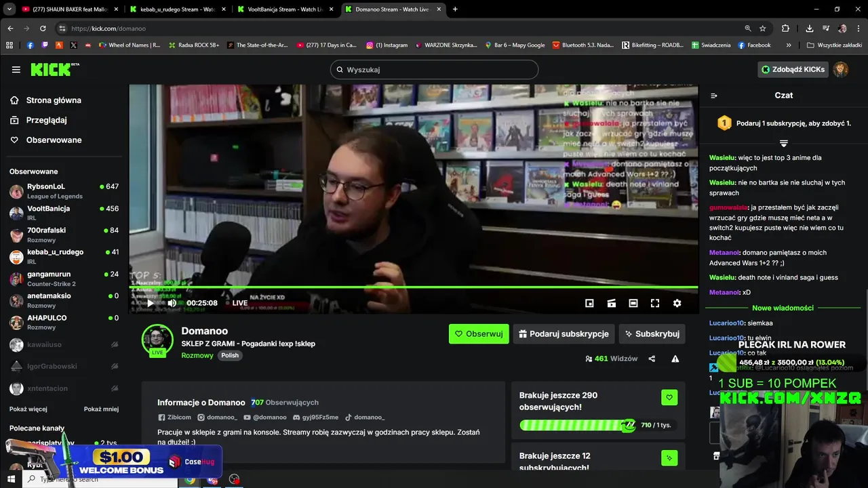Open domanoo_ TikTok link
The width and height of the screenshot is (868, 488).
(365, 418)
